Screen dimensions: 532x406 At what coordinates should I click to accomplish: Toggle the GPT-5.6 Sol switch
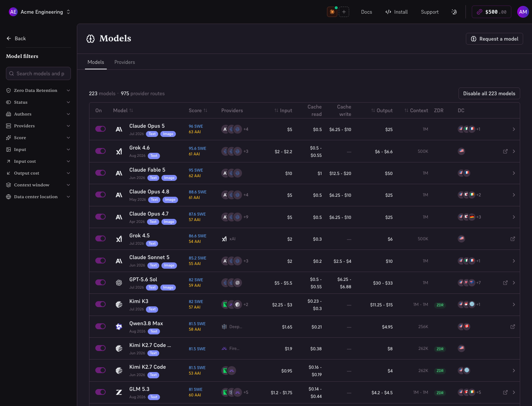[100, 282]
